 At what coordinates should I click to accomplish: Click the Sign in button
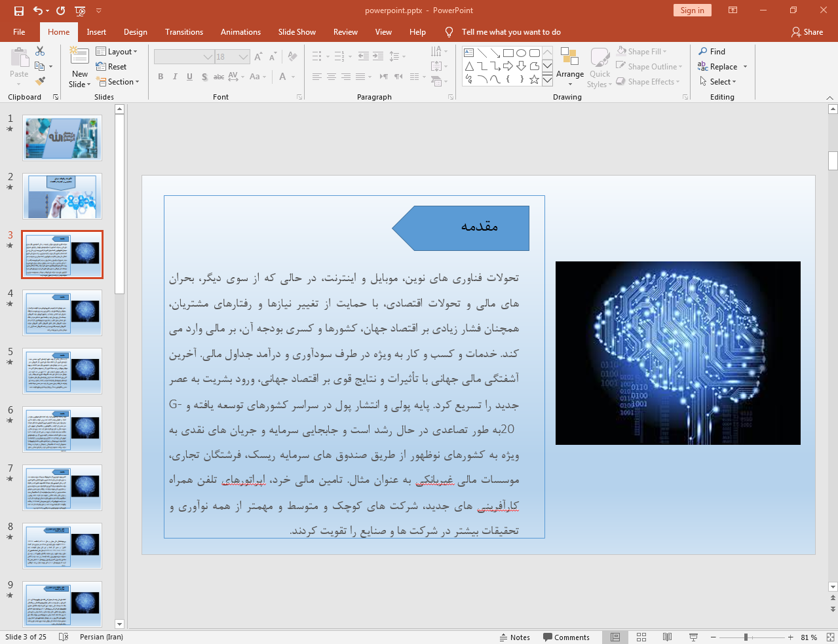(692, 10)
